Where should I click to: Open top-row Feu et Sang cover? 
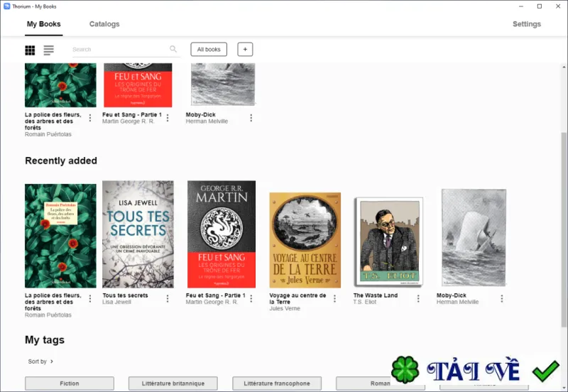click(138, 85)
